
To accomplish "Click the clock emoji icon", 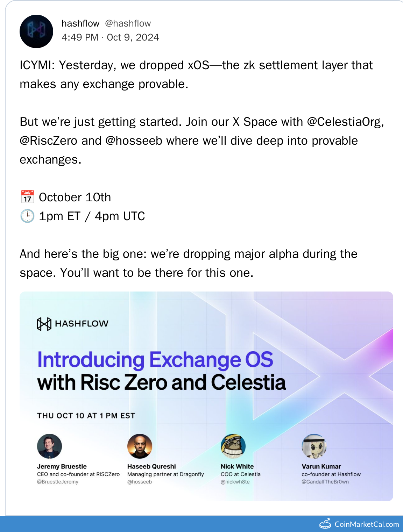I will pos(28,216).
